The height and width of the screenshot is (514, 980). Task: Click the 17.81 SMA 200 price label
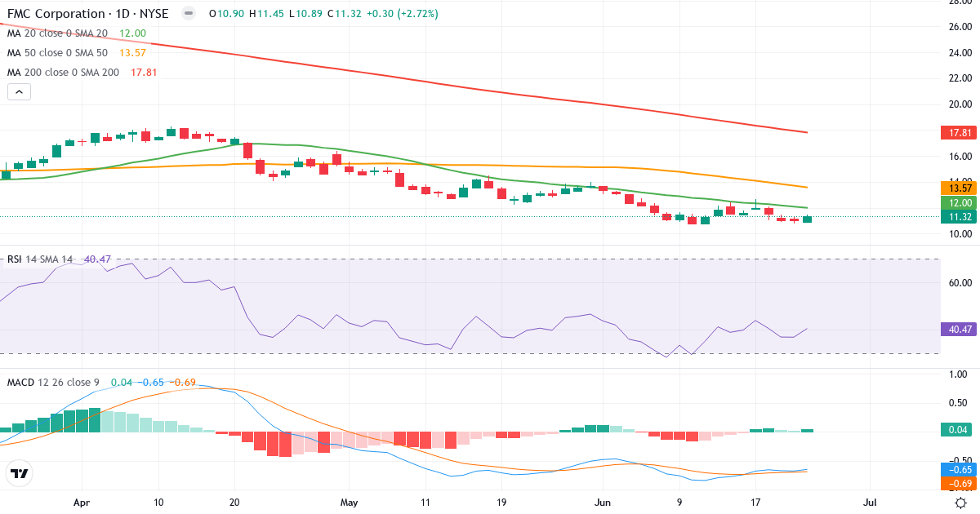coord(960,132)
